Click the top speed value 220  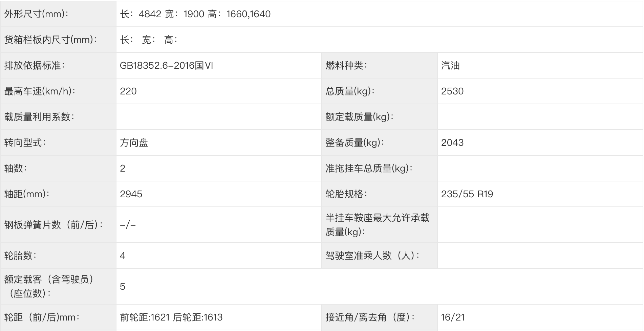[x=128, y=91]
